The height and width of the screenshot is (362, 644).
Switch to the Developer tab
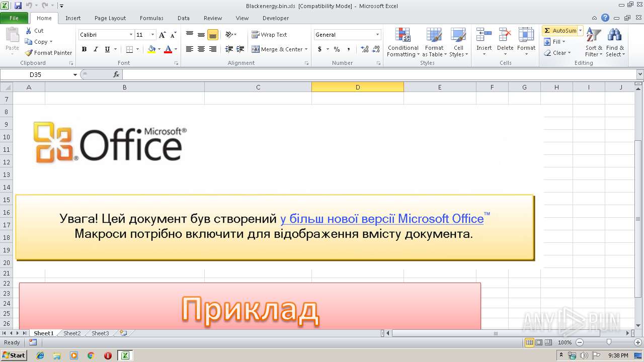pos(276,18)
